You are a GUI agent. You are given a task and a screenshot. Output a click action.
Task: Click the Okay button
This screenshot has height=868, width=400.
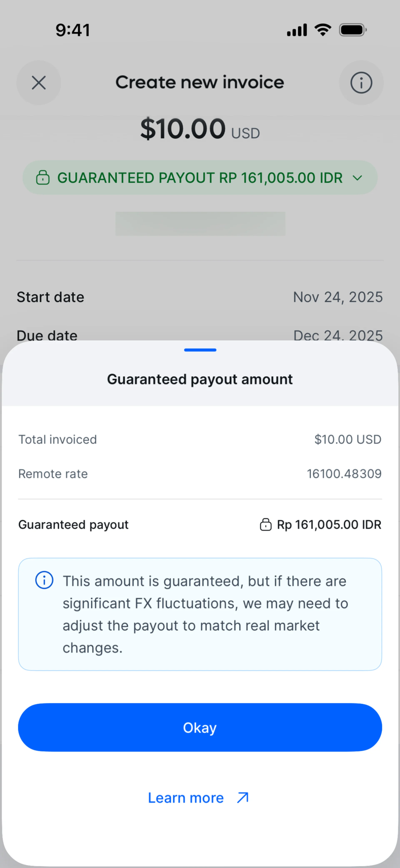click(x=200, y=727)
